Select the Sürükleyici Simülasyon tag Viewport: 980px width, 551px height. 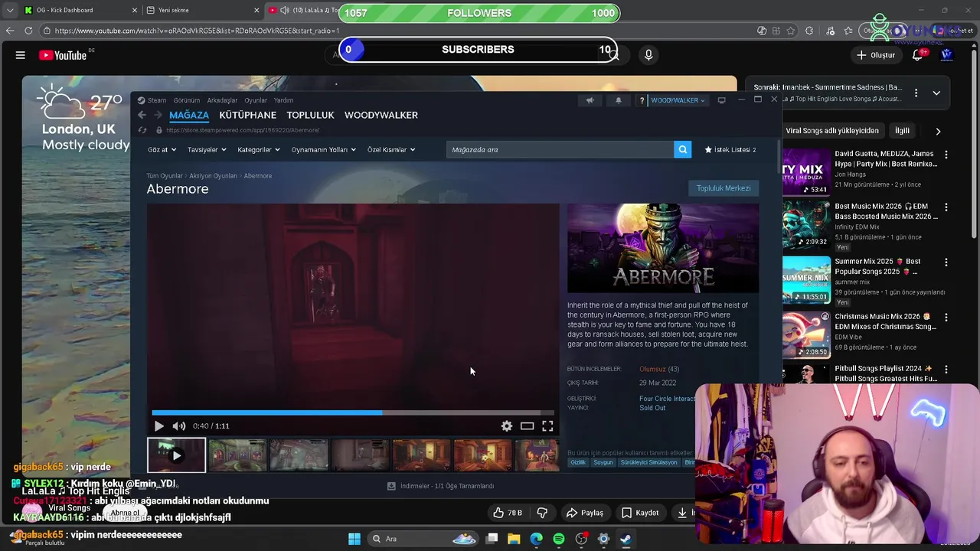click(x=648, y=462)
